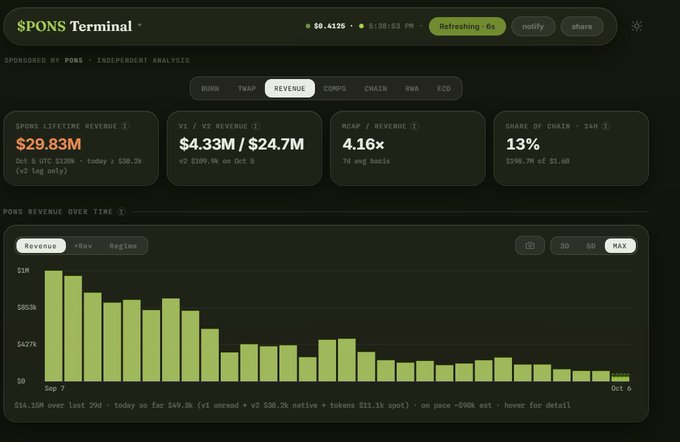The height and width of the screenshot is (442, 680).
Task: Click the notify button
Action: (x=533, y=26)
